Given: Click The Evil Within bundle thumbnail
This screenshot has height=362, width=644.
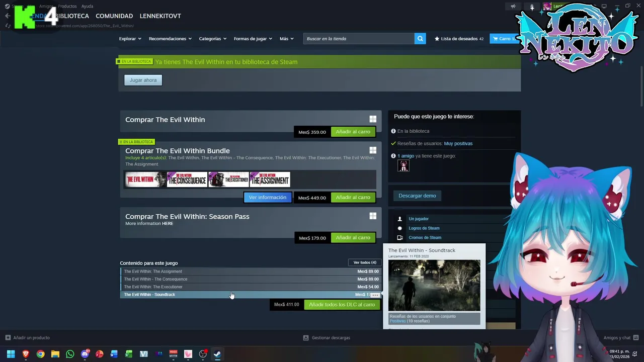Looking at the screenshot, I should tap(145, 179).
